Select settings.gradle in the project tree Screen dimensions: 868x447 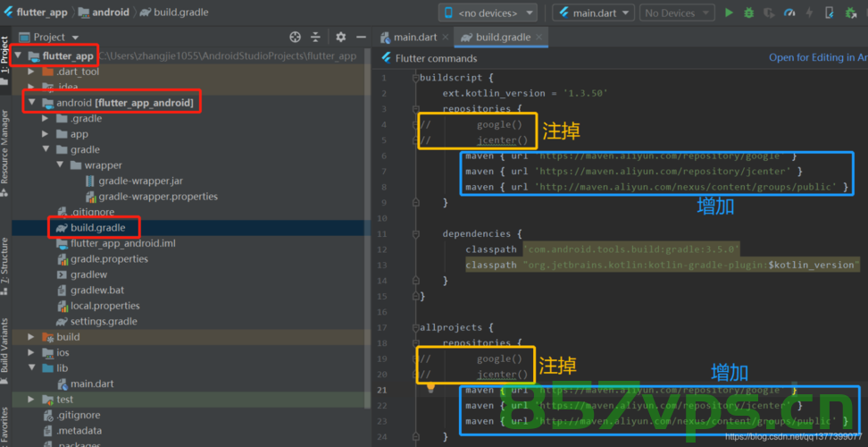point(104,321)
